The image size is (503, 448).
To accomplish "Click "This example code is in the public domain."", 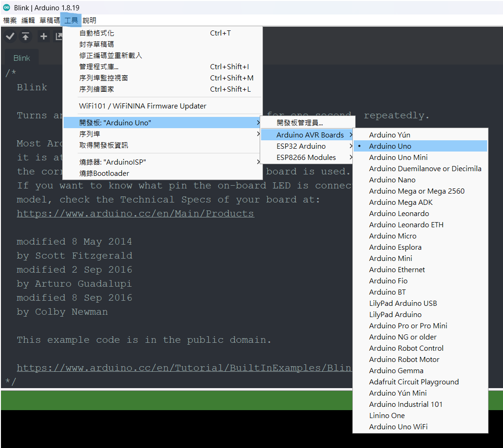I will click(144, 340).
